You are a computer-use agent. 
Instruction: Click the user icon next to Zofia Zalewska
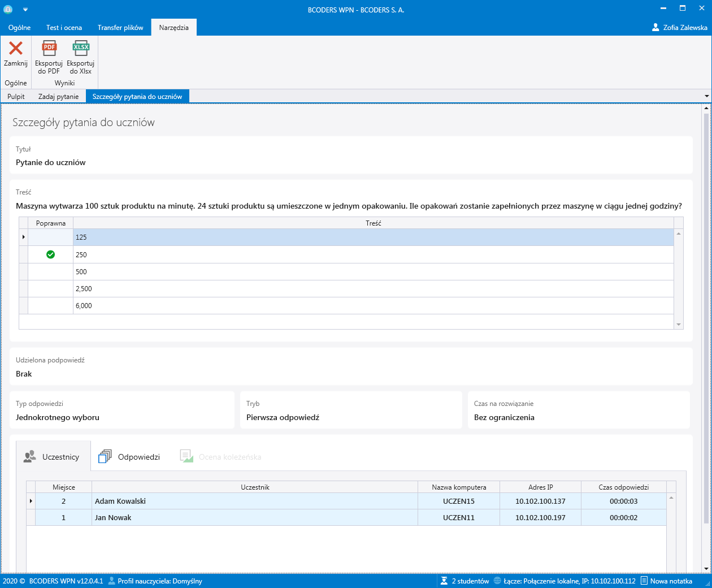pos(655,27)
